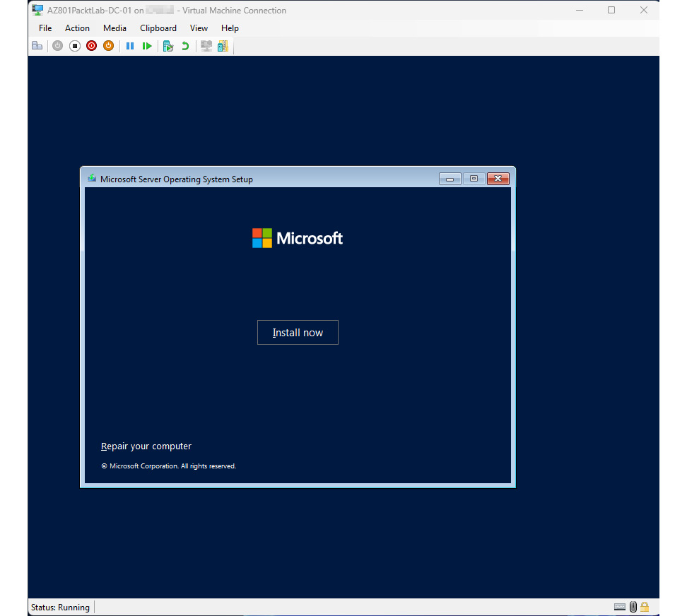Click the Install now button
Viewport: 687px width, 616px height.
(x=298, y=333)
